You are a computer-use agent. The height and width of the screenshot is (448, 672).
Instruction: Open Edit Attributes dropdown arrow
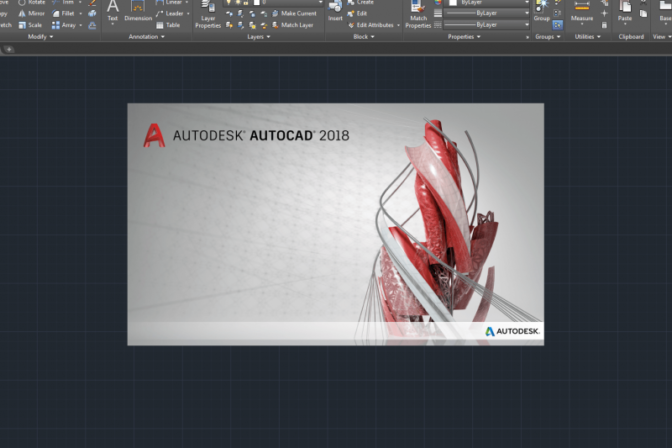click(x=399, y=26)
